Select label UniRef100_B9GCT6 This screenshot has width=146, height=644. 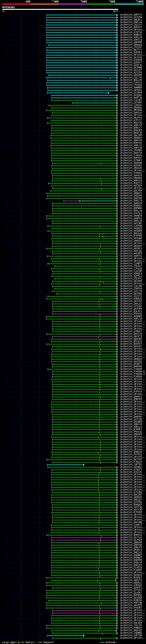coord(131,201)
